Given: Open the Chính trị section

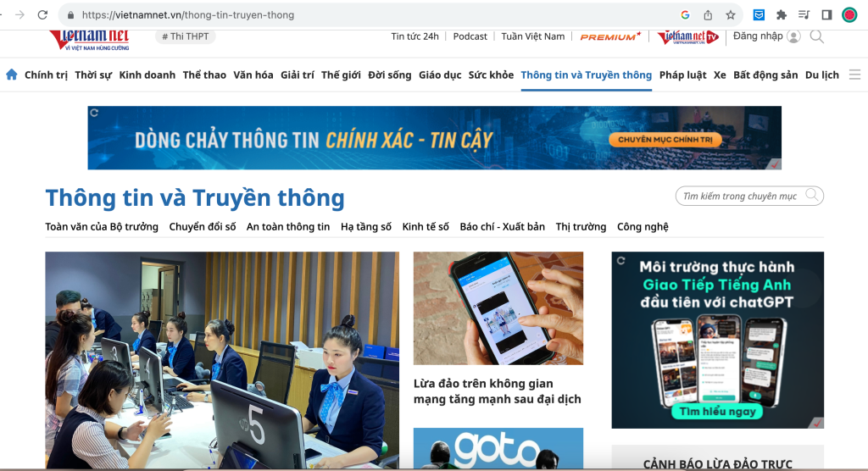Looking at the screenshot, I should (x=46, y=75).
